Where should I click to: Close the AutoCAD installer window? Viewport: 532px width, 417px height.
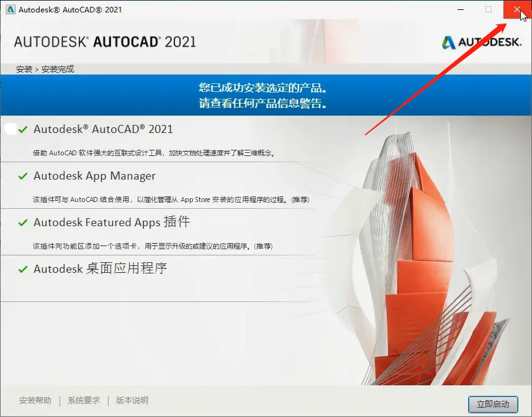point(517,9)
